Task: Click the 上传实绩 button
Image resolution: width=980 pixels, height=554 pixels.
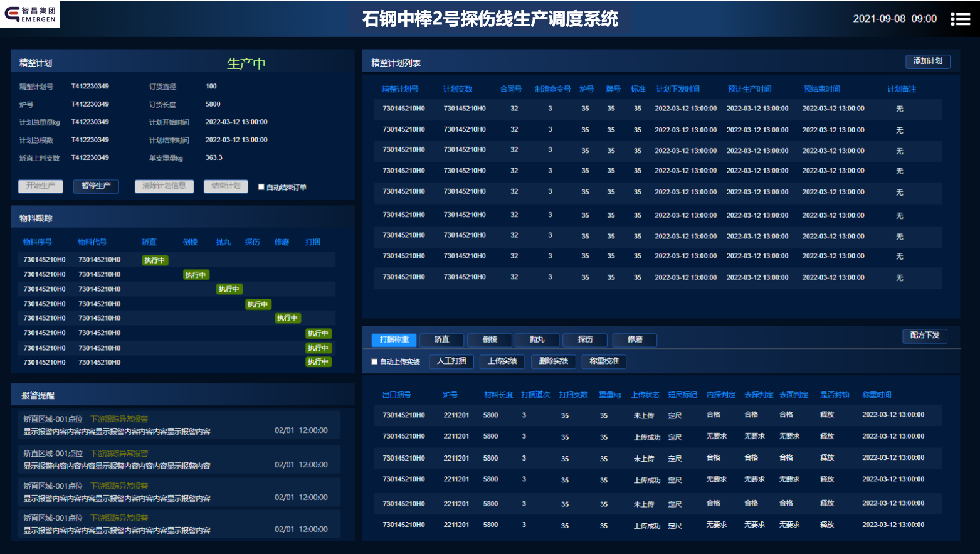Action: click(x=502, y=361)
